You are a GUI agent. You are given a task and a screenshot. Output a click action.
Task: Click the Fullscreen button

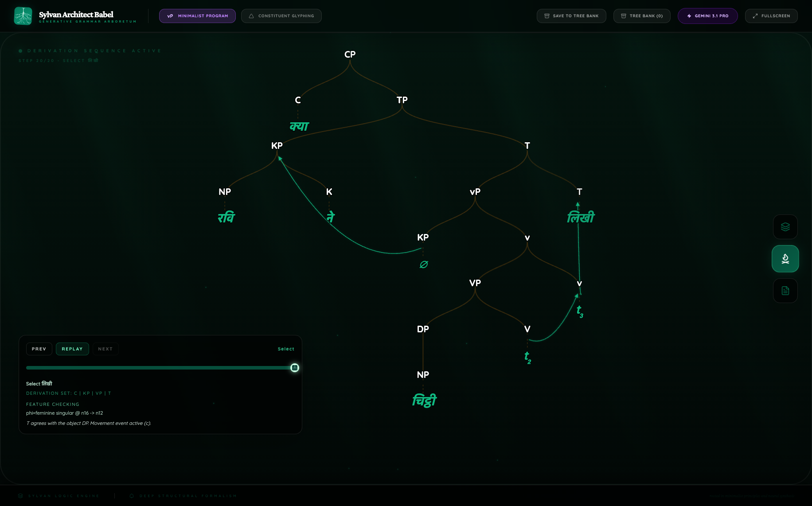771,16
